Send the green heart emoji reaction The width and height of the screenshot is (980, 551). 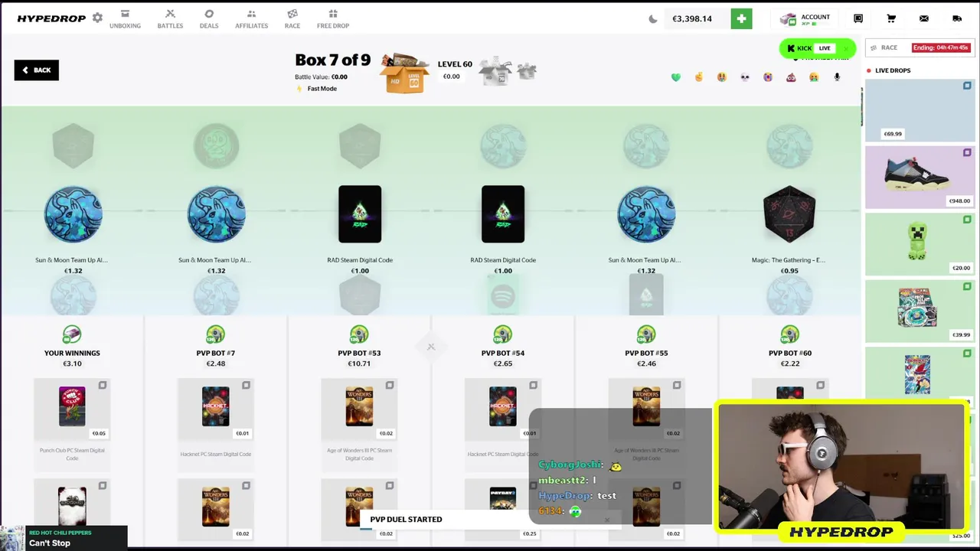click(676, 77)
